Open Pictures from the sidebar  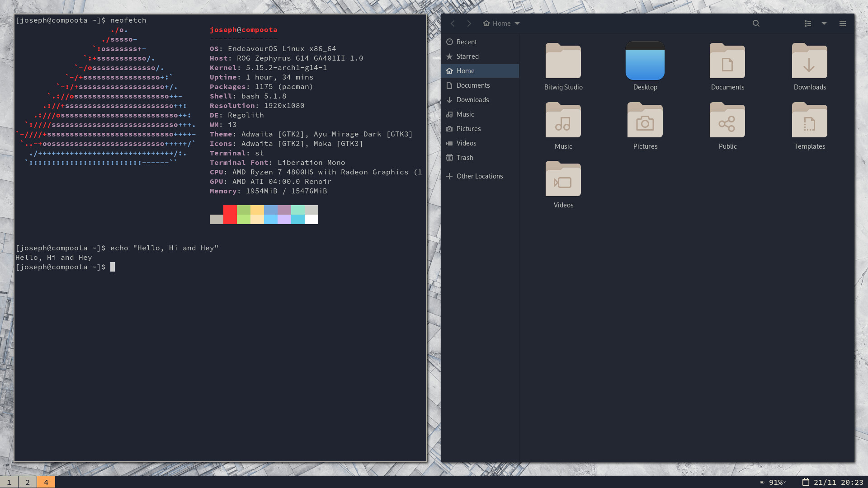[480, 129]
